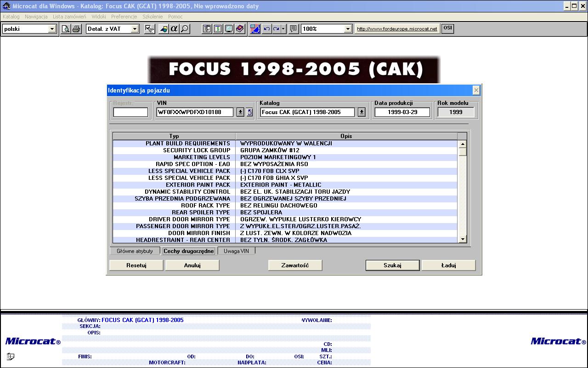The width and height of the screenshot is (588, 368).
Task: Click the parts list page icon
Action: (x=207, y=29)
